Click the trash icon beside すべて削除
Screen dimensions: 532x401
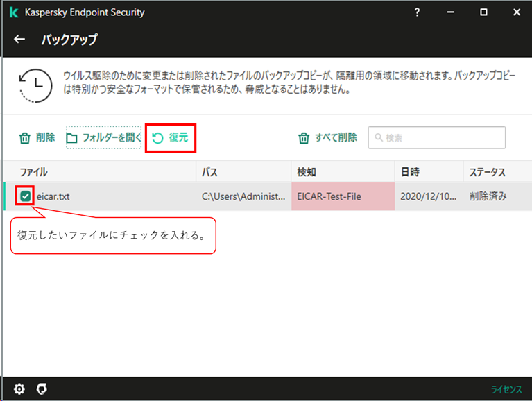(304, 138)
